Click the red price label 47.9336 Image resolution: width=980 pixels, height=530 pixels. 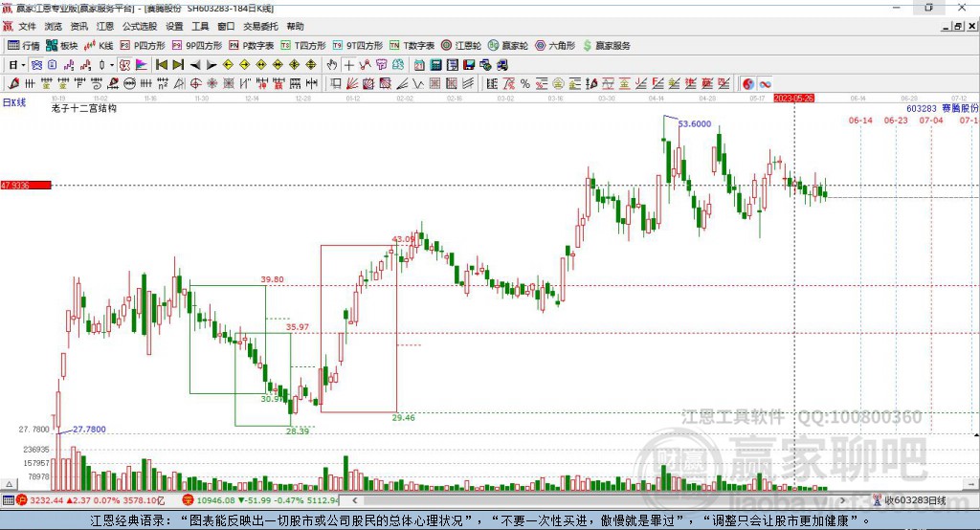tap(26, 185)
